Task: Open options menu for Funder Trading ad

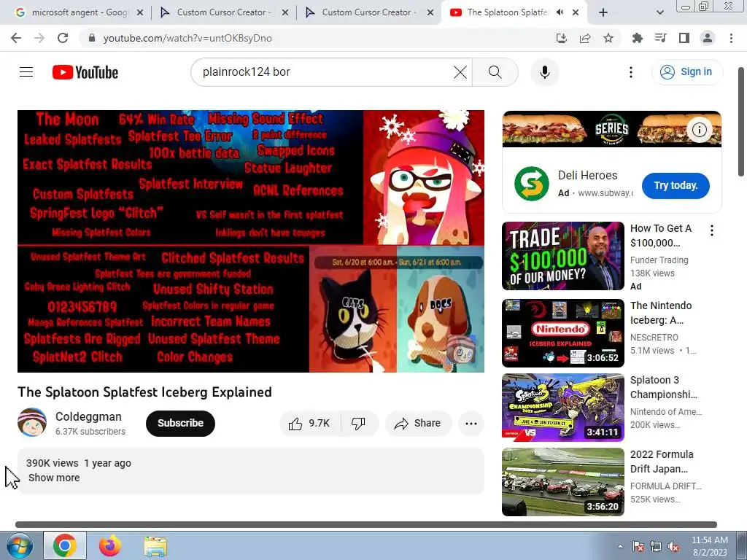Action: pos(712,231)
